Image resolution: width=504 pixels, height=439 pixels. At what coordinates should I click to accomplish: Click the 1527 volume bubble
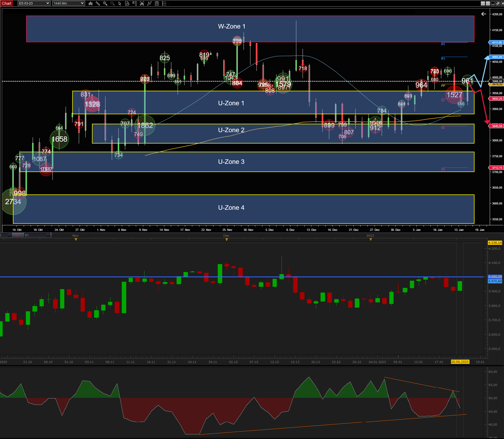[x=454, y=95]
